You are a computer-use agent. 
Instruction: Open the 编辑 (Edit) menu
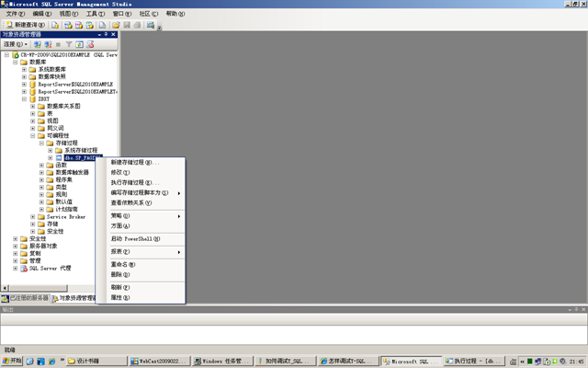coord(41,14)
